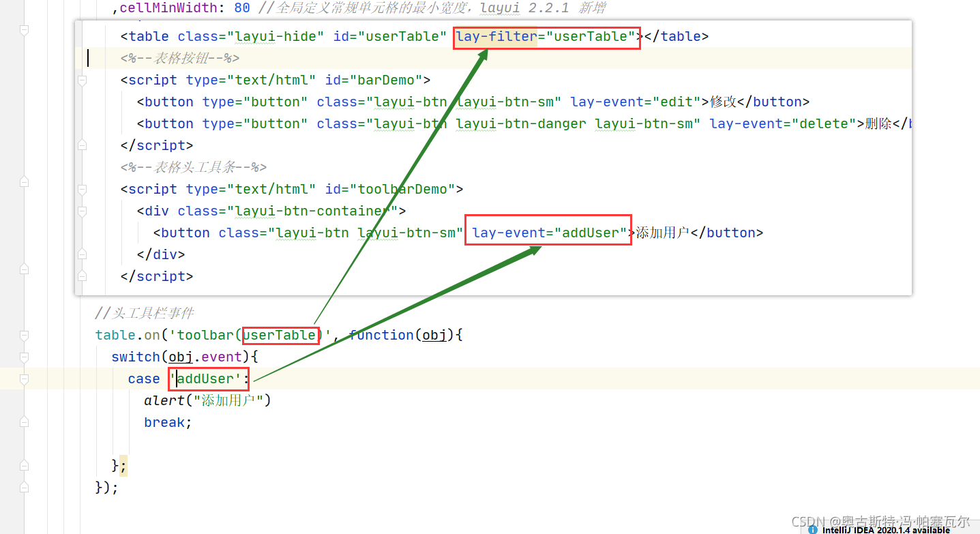Click userTable inside the 'toolbar(userTable)' string

(280, 335)
